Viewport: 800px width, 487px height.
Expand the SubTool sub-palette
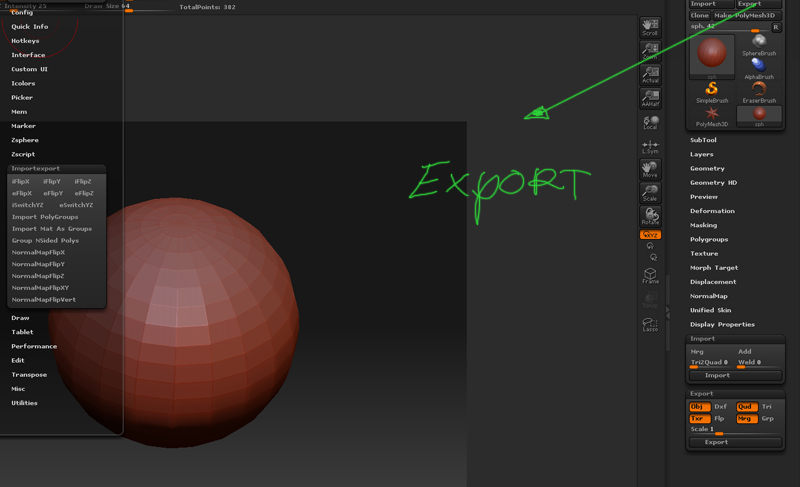[x=703, y=140]
